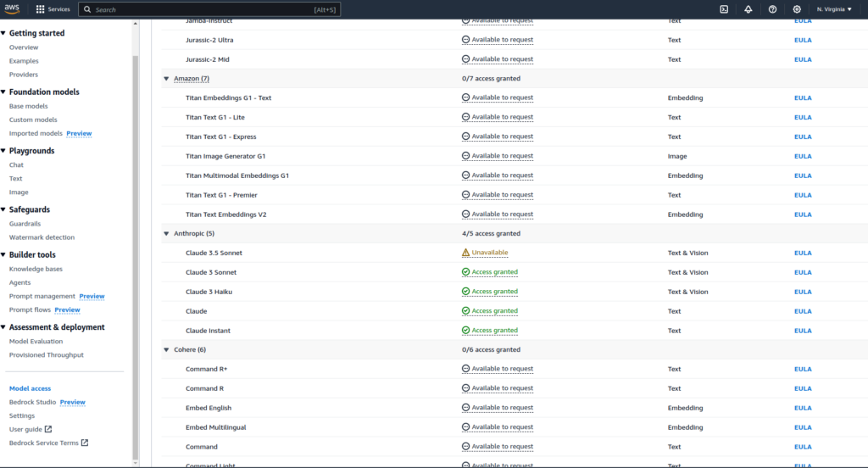Open Knowledge bases page
The image size is (868, 468).
(36, 269)
